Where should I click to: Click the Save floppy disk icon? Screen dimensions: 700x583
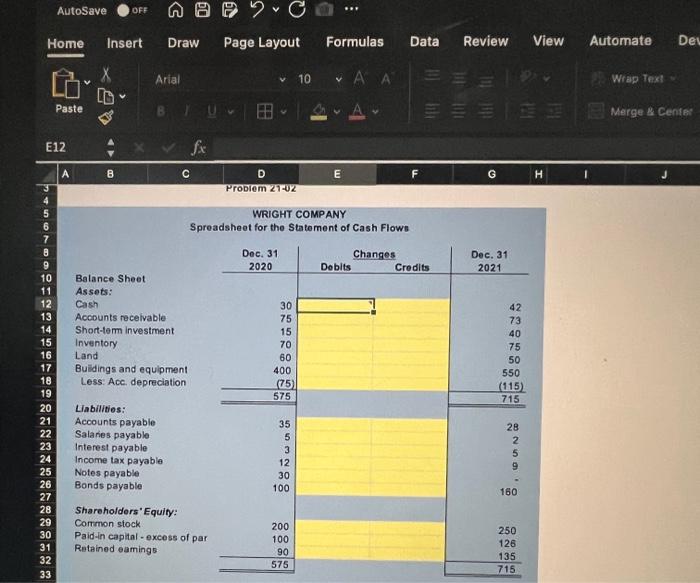pyautogui.click(x=203, y=10)
